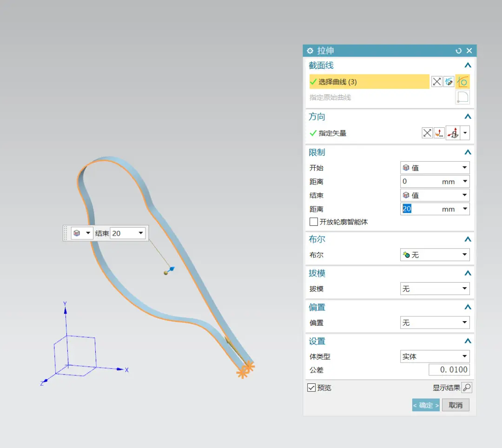The image size is (502, 448).
Task: Select the 选择曲线 (3) row
Action: [369, 82]
